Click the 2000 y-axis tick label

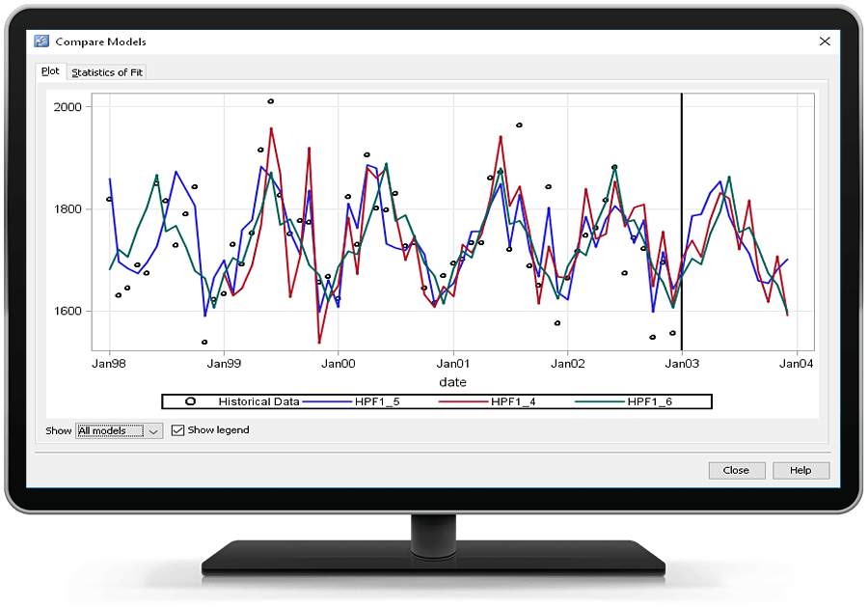(x=69, y=106)
